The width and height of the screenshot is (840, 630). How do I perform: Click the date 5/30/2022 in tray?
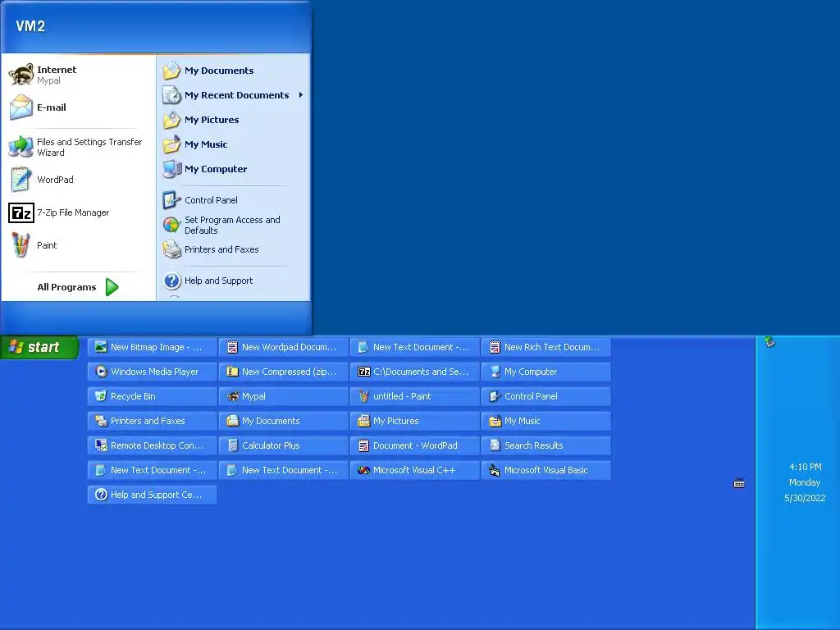(x=805, y=498)
